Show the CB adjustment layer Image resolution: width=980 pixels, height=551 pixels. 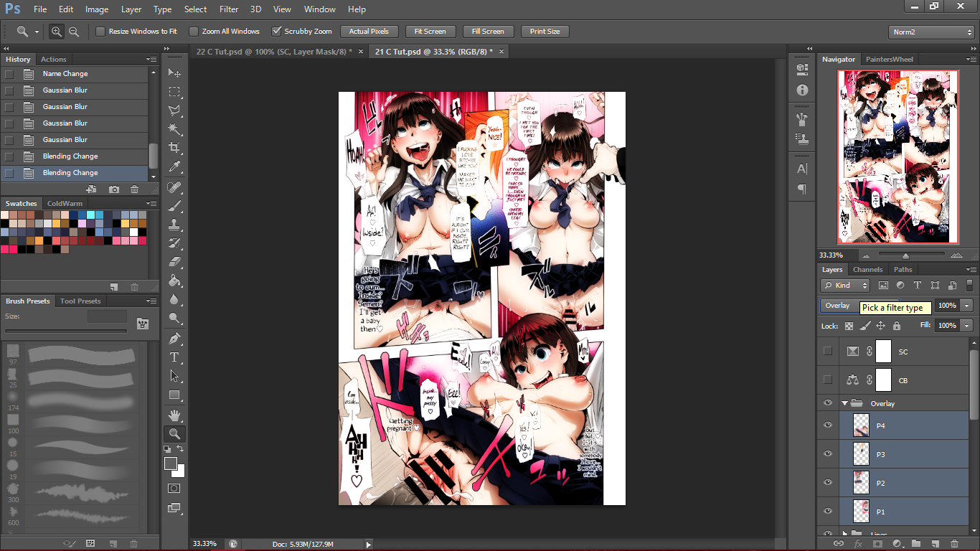click(x=828, y=380)
